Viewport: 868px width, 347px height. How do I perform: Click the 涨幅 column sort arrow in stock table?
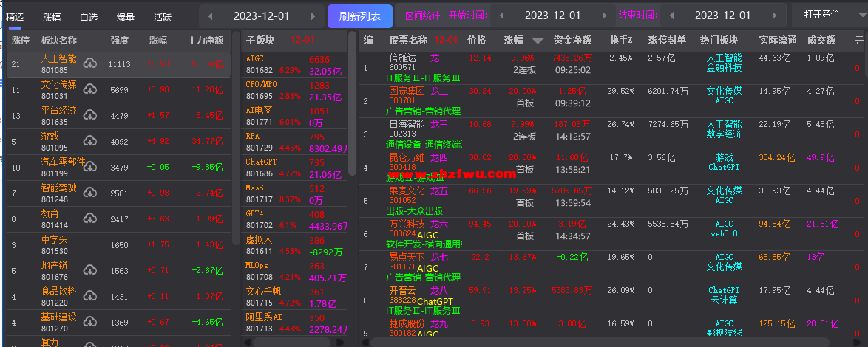click(x=538, y=41)
